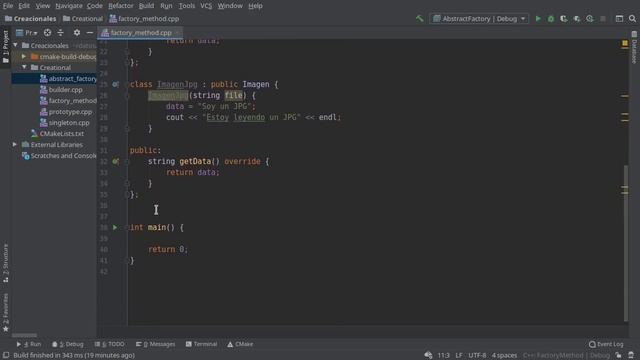Collapse the Creational folder
Screen dimensions: 640x360
(x=24, y=67)
